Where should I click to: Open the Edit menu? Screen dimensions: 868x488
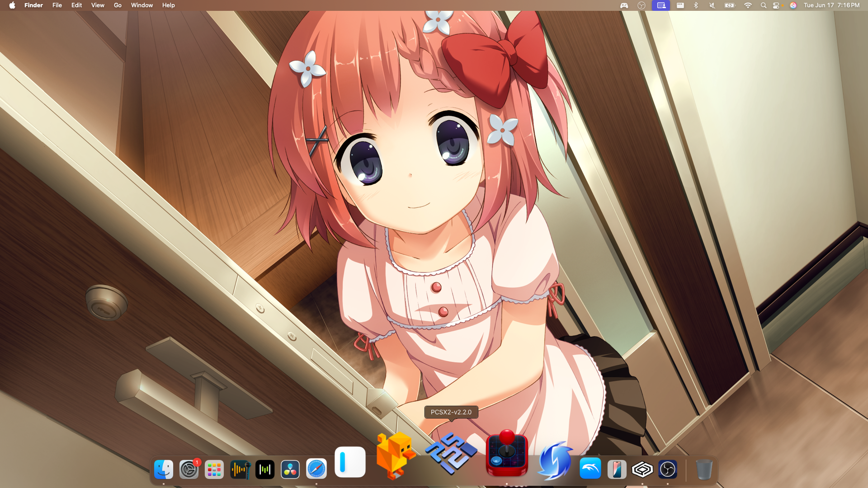pos(76,5)
